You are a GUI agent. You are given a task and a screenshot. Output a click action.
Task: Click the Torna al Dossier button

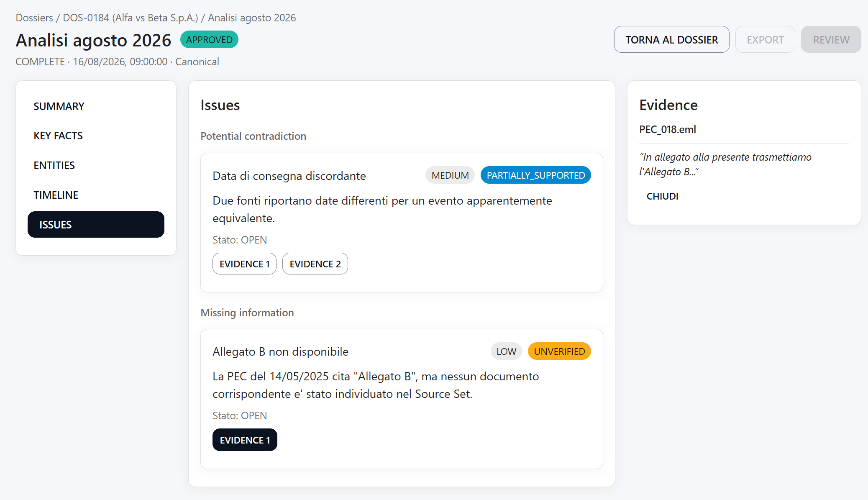671,40
